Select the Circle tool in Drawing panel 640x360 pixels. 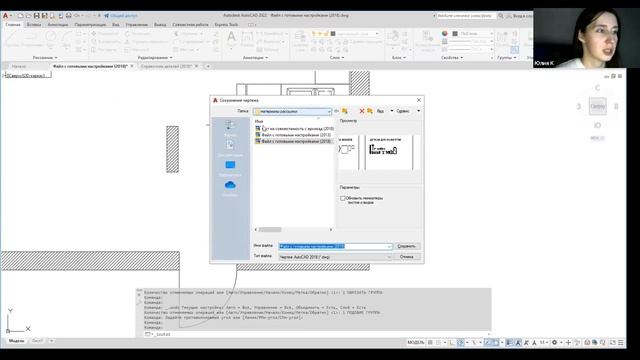pos(51,37)
